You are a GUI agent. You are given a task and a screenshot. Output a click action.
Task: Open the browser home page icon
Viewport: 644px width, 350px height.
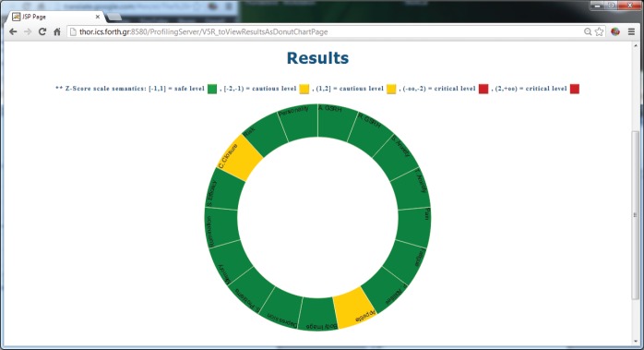coord(57,31)
